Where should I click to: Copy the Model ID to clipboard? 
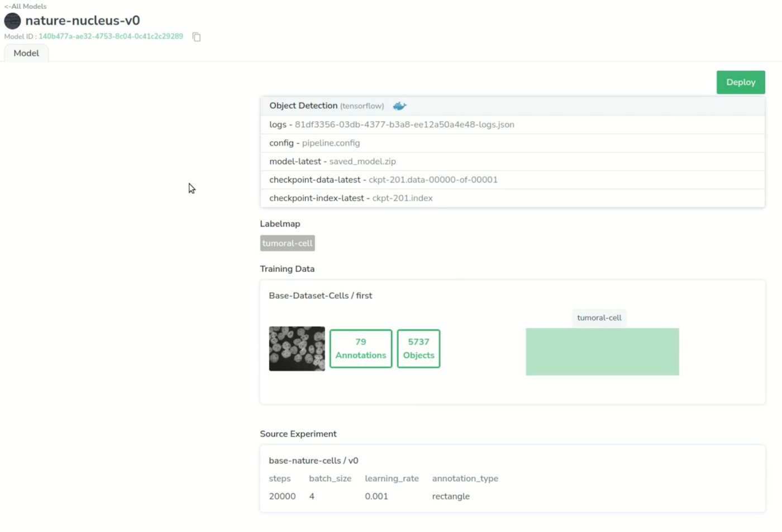click(x=197, y=37)
